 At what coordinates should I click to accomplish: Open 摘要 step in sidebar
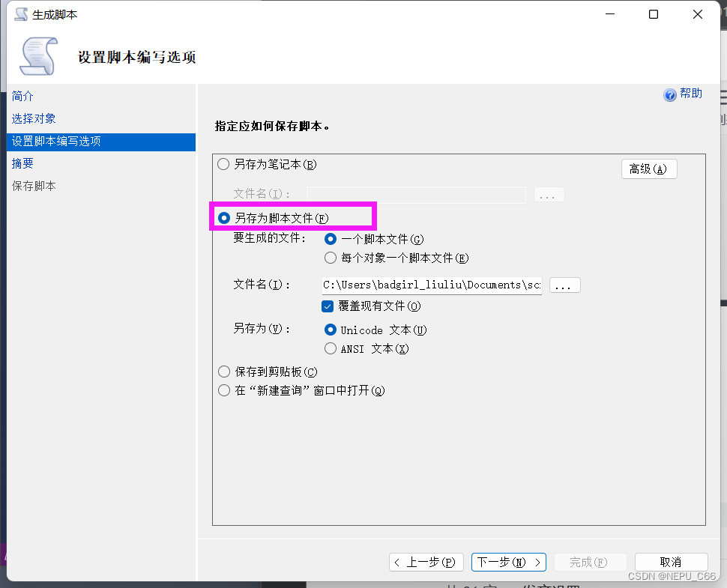click(22, 163)
